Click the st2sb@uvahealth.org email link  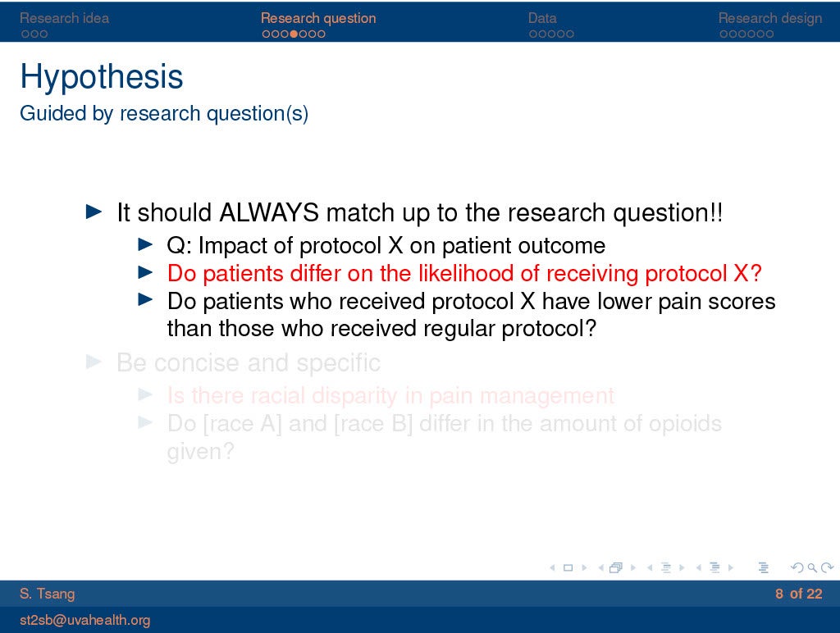tap(84, 620)
